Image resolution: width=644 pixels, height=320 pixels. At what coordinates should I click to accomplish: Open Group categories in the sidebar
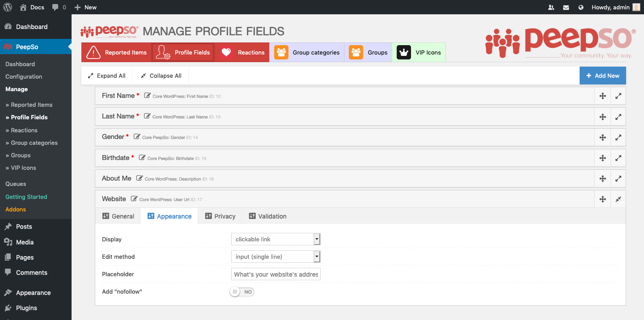(31, 143)
